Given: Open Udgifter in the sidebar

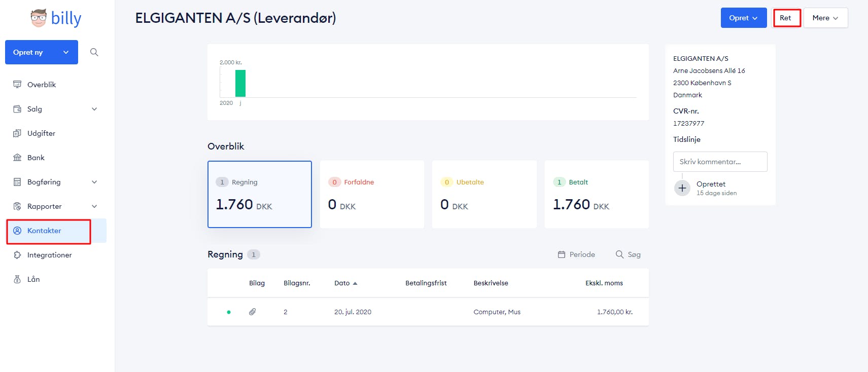Looking at the screenshot, I should pyautogui.click(x=41, y=133).
